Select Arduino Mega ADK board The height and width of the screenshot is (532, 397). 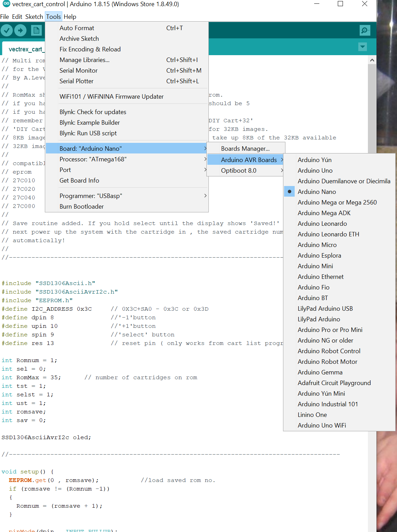[x=340, y=213]
